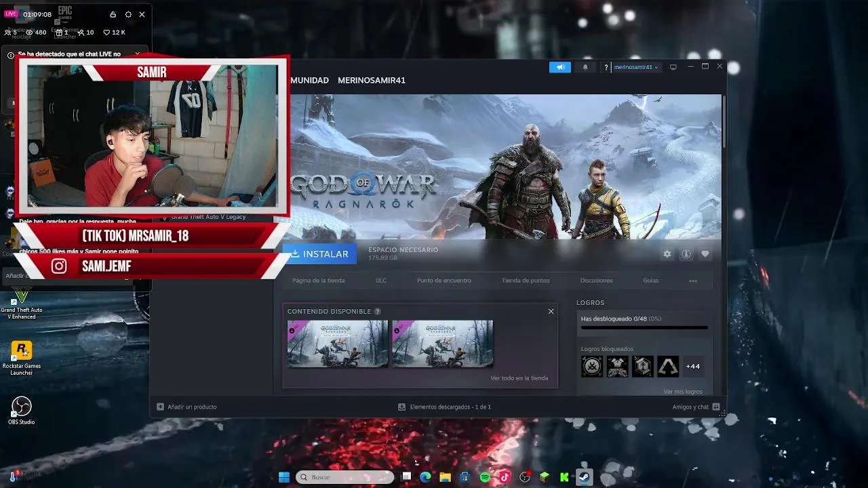This screenshot has width=868, height=488.
Task: Open Elementos descargados downloads status
Action: (x=445, y=407)
